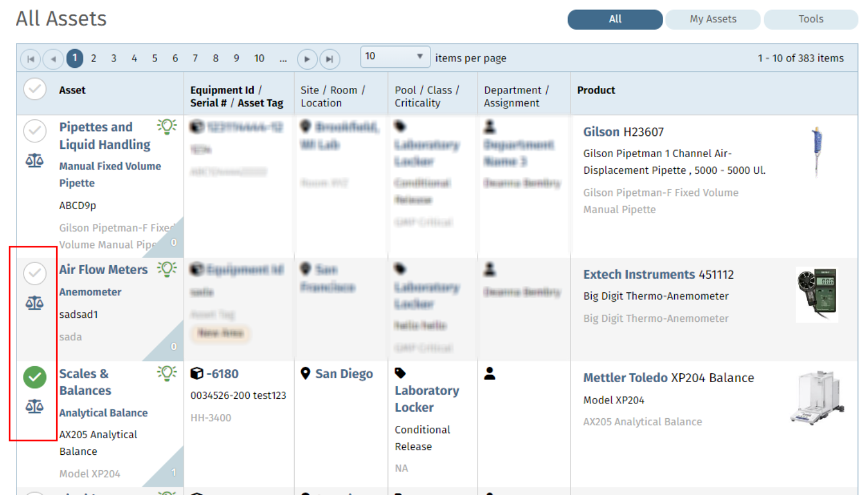Image resolution: width=868 pixels, height=495 pixels.
Task: Click Extech anemometer product thumbnail
Action: pyautogui.click(x=817, y=295)
